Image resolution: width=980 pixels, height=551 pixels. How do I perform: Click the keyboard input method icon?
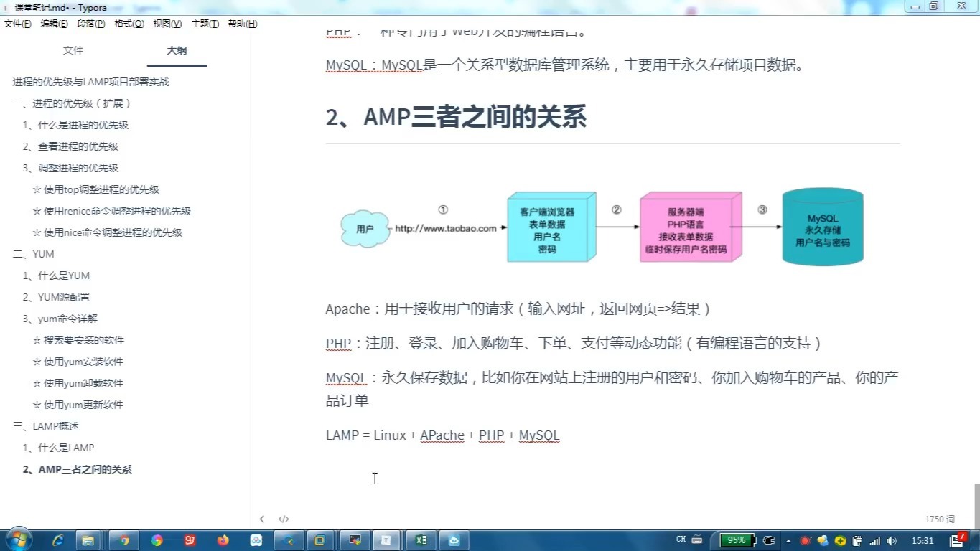point(696,540)
